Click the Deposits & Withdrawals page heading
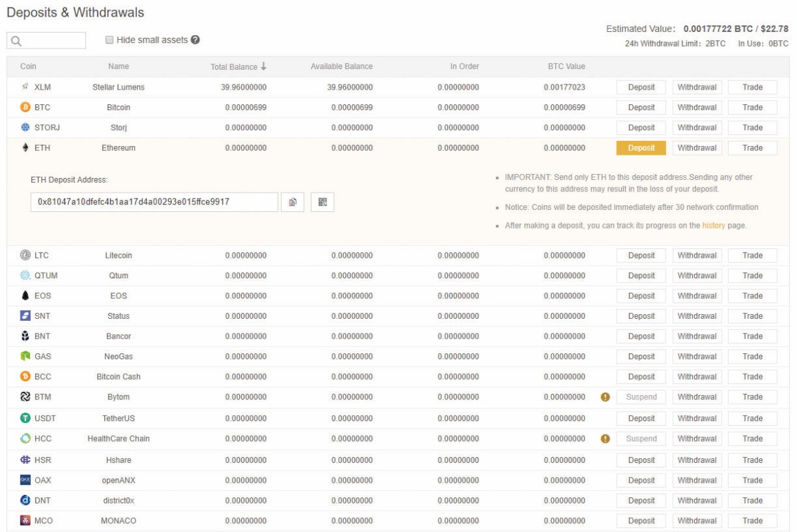The width and height of the screenshot is (797, 532). [75, 13]
